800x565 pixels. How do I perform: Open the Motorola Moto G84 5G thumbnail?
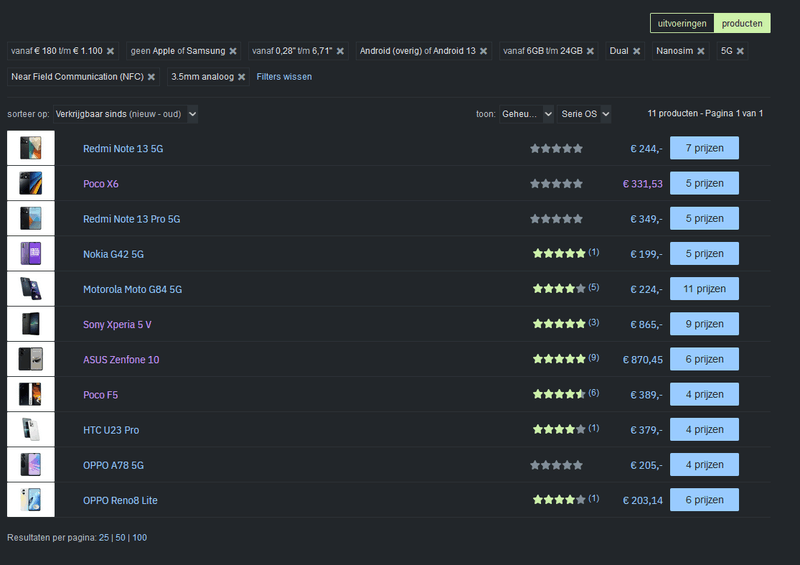31,289
